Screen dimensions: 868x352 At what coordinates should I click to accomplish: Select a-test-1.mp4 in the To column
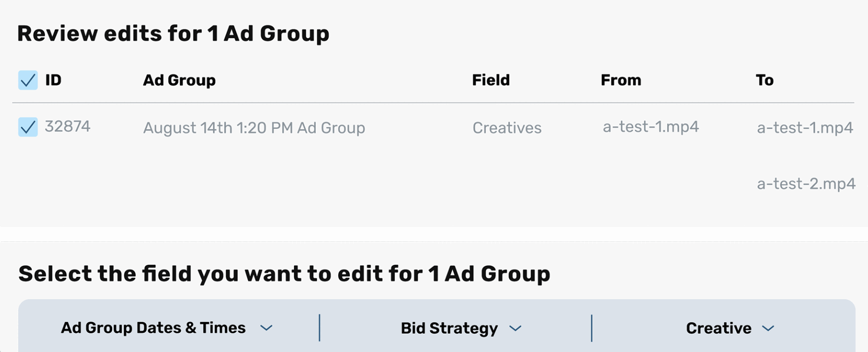coord(805,128)
